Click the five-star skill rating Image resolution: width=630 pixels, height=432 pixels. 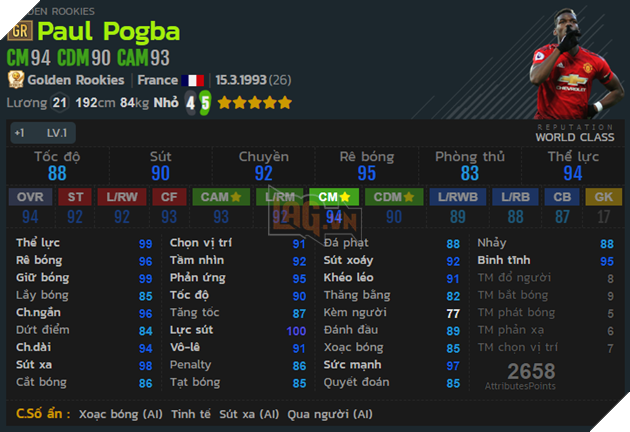254,102
